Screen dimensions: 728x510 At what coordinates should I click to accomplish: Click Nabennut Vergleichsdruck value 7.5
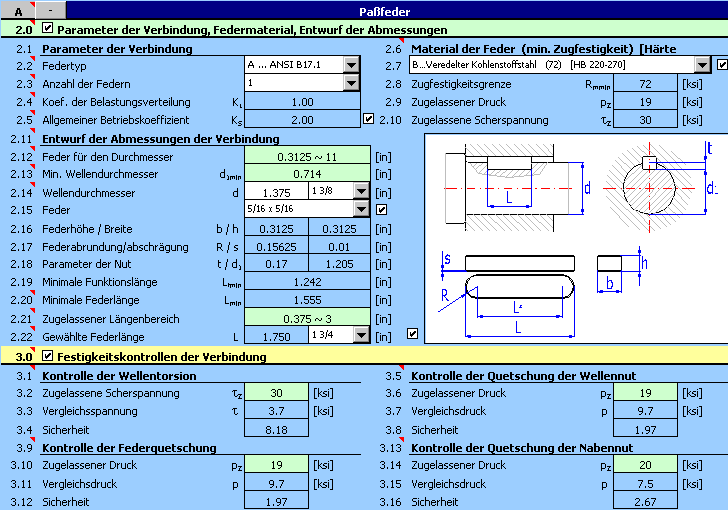coord(645,484)
